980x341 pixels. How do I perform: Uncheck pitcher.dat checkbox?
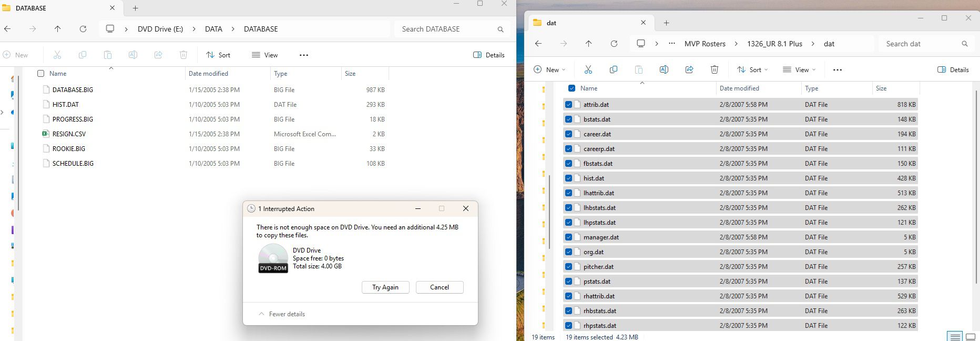(568, 267)
